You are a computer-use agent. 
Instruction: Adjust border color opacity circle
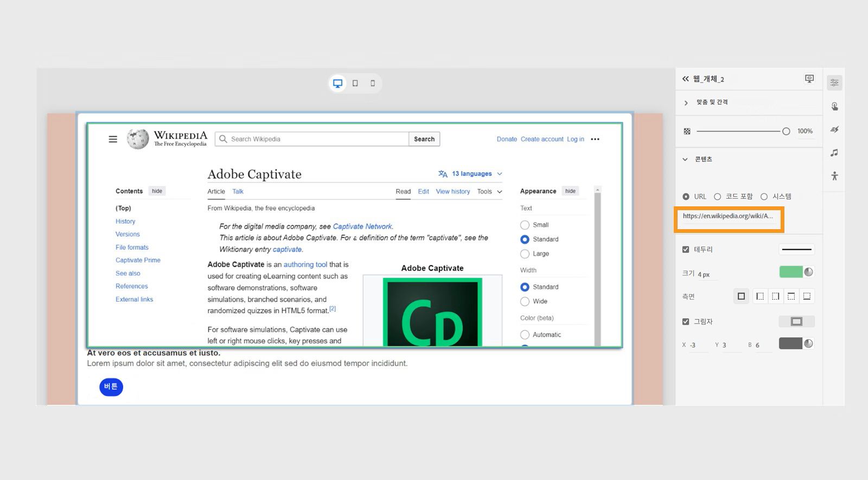click(x=808, y=272)
